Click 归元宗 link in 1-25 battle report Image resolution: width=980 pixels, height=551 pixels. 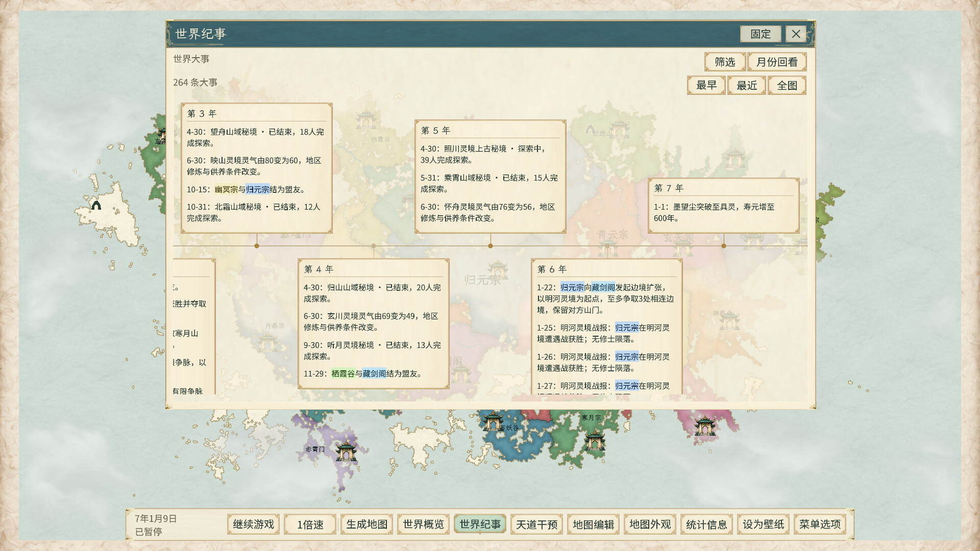(627, 328)
